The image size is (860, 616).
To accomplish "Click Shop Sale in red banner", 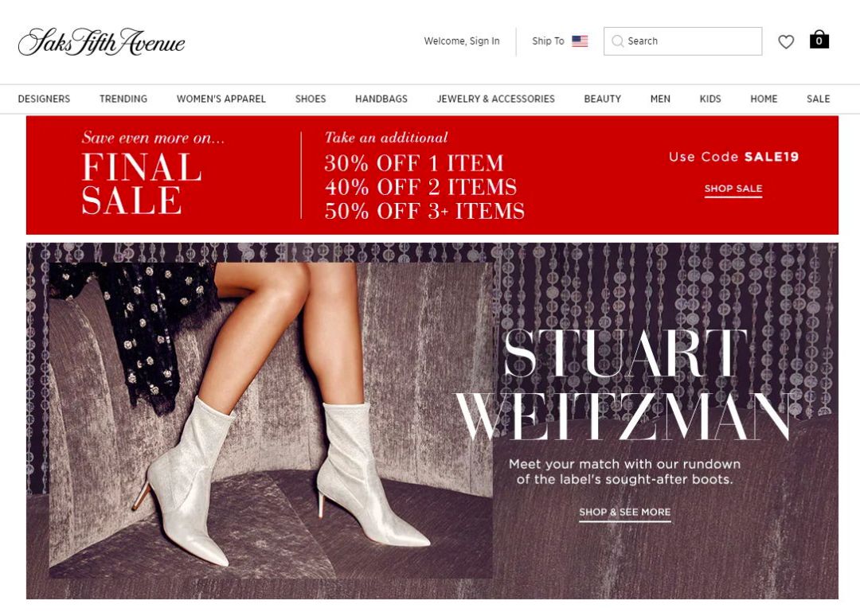I will 733,189.
